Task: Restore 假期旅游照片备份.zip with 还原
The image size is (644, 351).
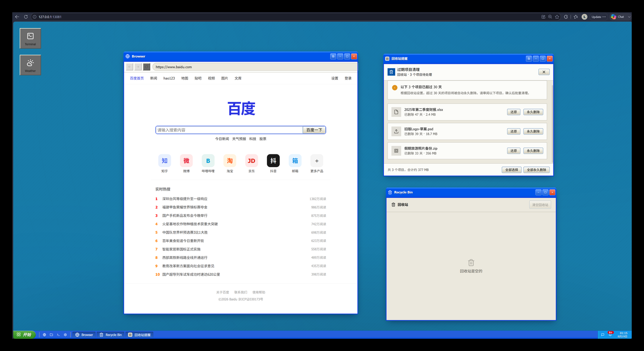Action: tap(514, 151)
